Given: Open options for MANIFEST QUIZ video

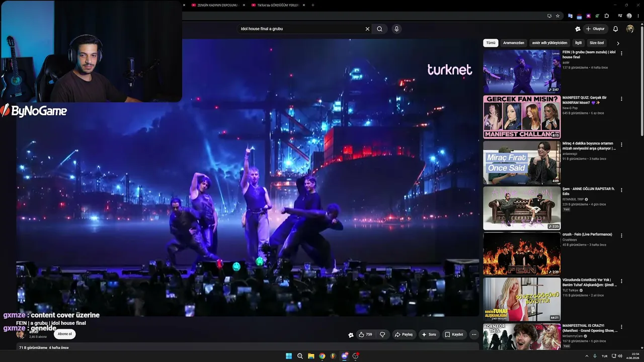Looking at the screenshot, I should (621, 99).
